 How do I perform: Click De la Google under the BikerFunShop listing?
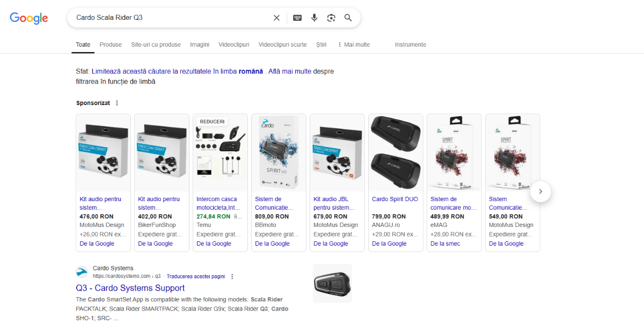point(156,244)
